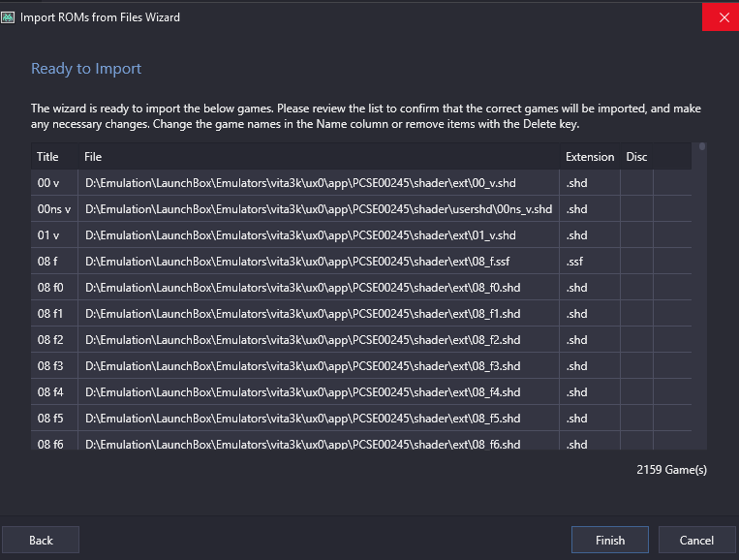This screenshot has width=739, height=560.
Task: Click the Disc cell for 08 f3
Action: coord(636,366)
